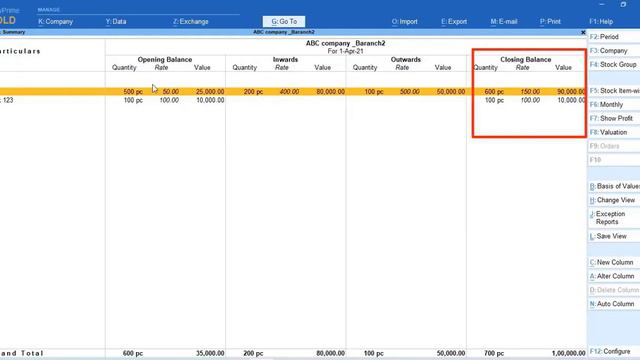The height and width of the screenshot is (360, 640).
Task: Click A: Alter Column
Action: (614, 276)
